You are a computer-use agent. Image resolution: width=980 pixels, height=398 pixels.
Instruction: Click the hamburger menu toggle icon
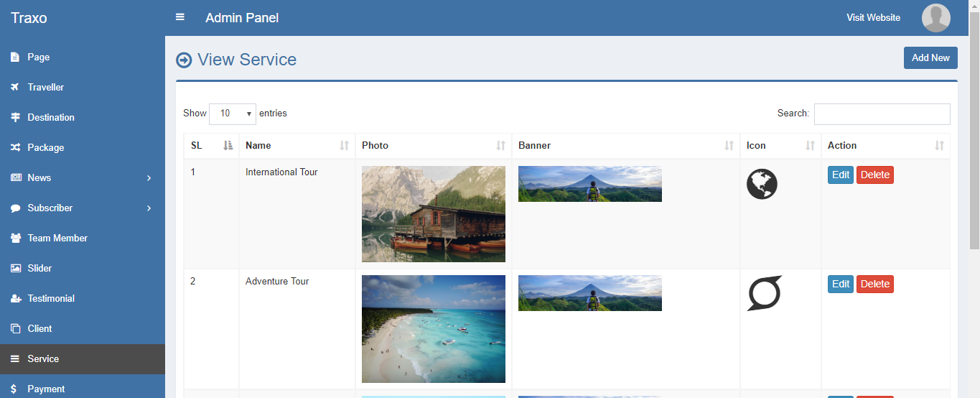pyautogui.click(x=180, y=17)
